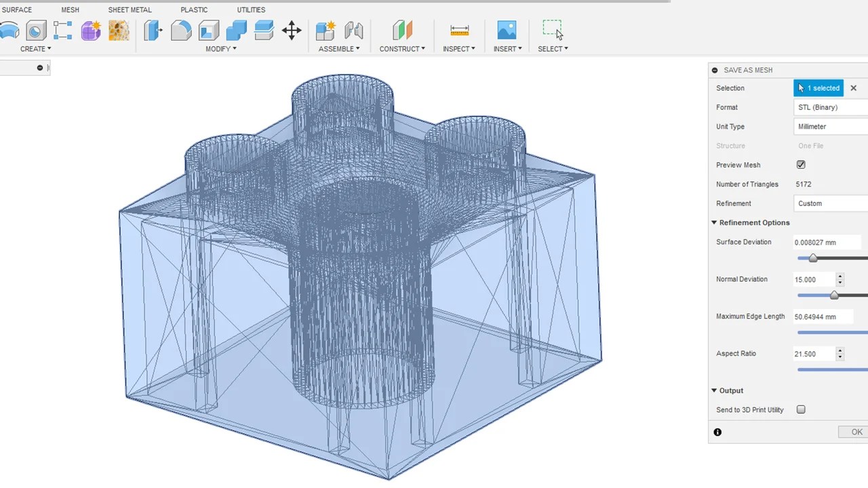This screenshot has height=488, width=868.
Task: Open the Measure ruler tool
Action: click(x=459, y=30)
